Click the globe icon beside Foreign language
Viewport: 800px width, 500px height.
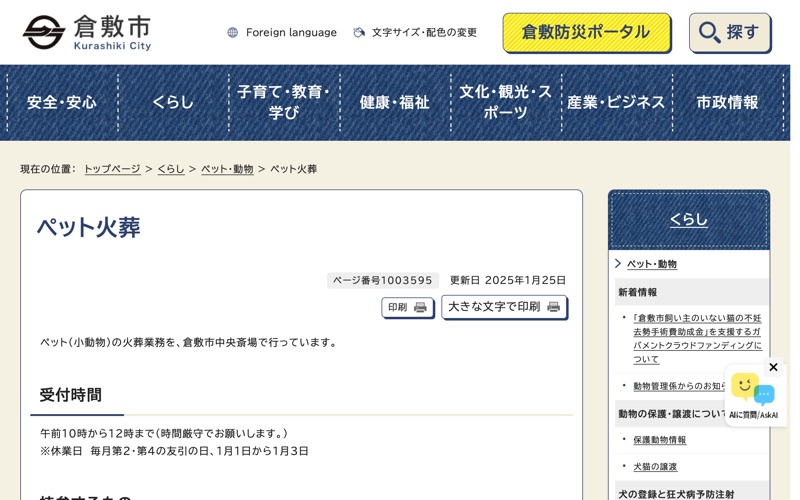pyautogui.click(x=233, y=33)
